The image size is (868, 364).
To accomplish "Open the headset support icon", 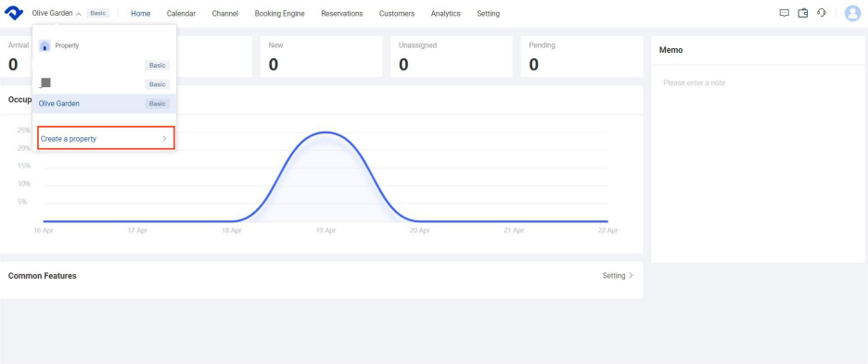I will [x=821, y=13].
